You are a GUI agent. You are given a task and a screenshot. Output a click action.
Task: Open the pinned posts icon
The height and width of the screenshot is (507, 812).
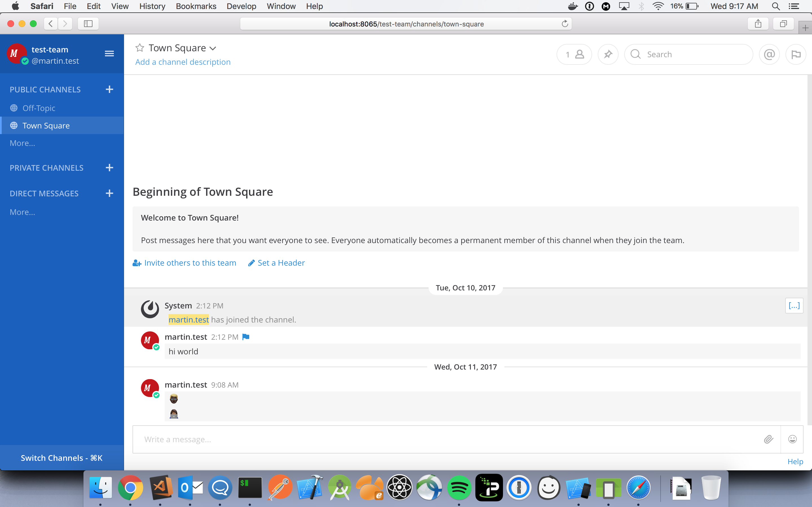click(x=608, y=54)
